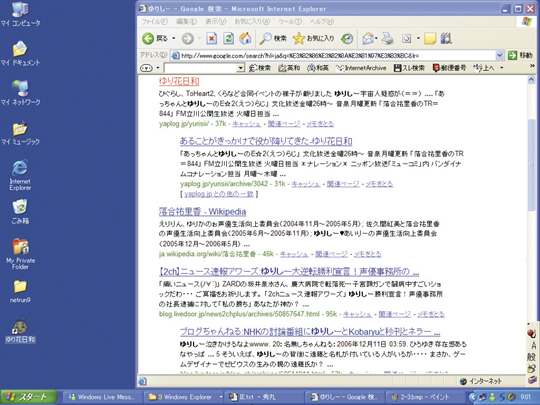The image size is (540, 405).
Task: Click the 移動 Go button beside address bar
Action: [x=521, y=55]
